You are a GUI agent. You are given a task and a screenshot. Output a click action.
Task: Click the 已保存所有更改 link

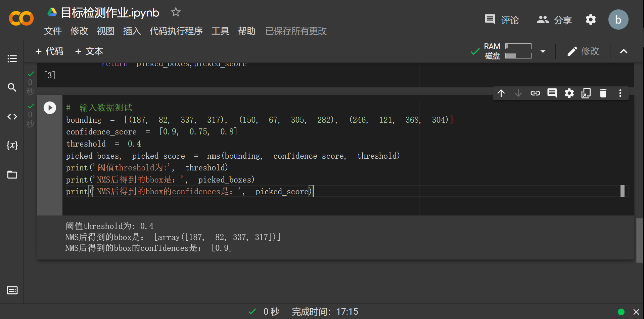pyautogui.click(x=296, y=31)
